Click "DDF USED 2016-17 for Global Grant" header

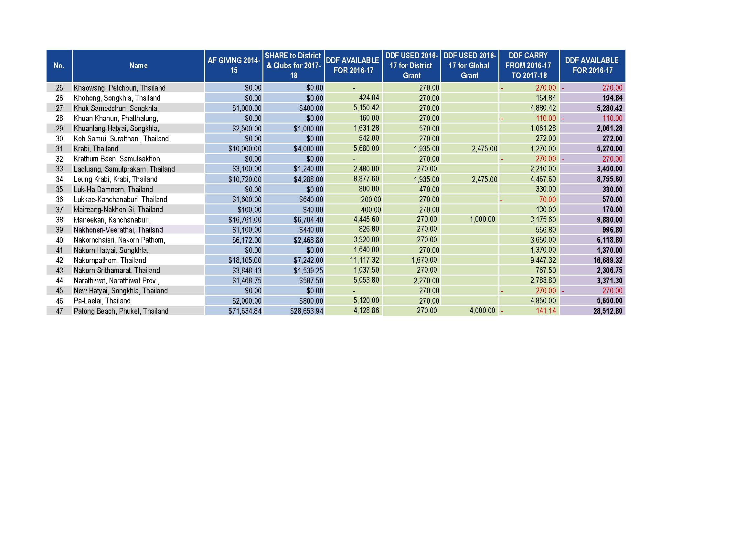point(470,66)
